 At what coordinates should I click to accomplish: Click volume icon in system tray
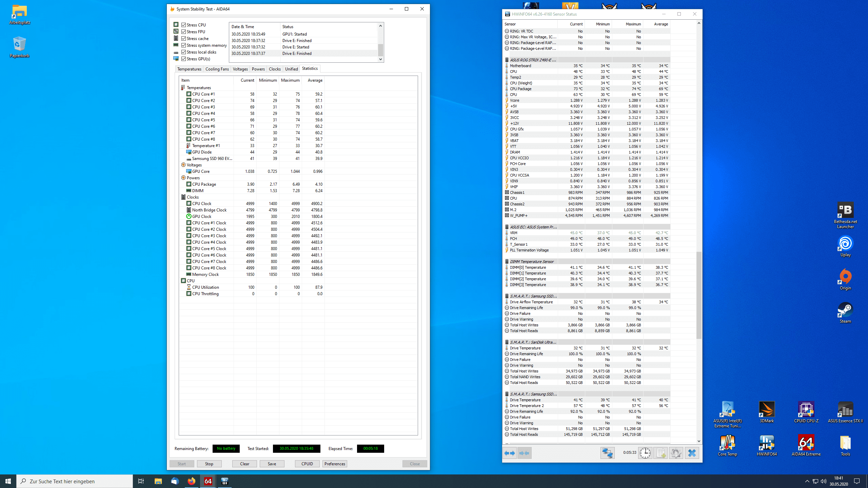(x=823, y=481)
